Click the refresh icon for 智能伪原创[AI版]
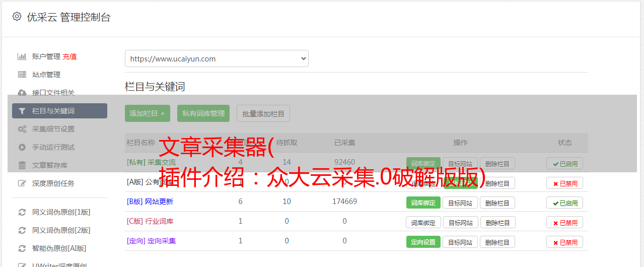The width and height of the screenshot is (644, 267). click(x=22, y=248)
